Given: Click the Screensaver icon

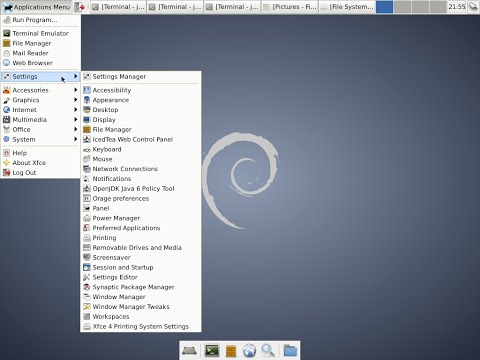Looking at the screenshot, I should 87,257.
